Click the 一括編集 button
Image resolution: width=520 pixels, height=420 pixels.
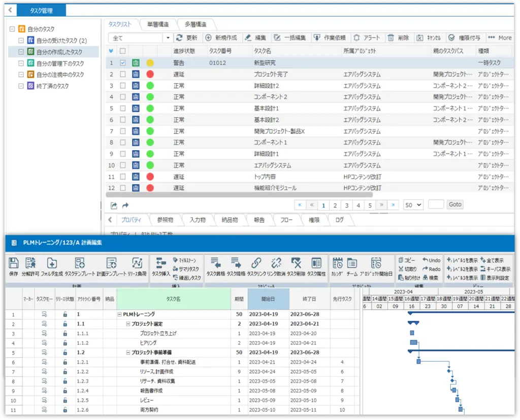click(290, 38)
